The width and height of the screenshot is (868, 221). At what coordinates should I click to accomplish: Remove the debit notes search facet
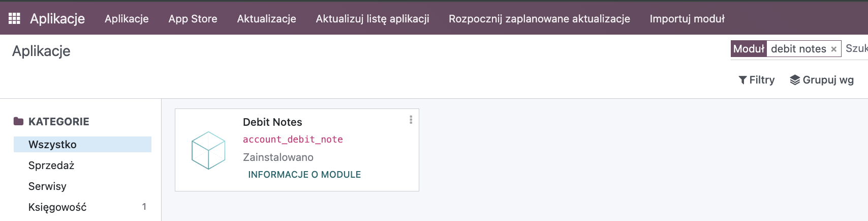[833, 49]
